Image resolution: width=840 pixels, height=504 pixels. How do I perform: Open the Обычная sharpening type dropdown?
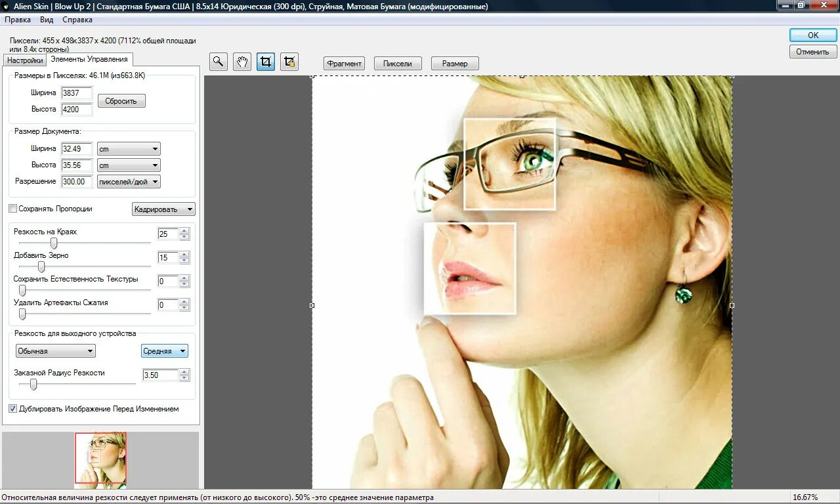click(56, 351)
